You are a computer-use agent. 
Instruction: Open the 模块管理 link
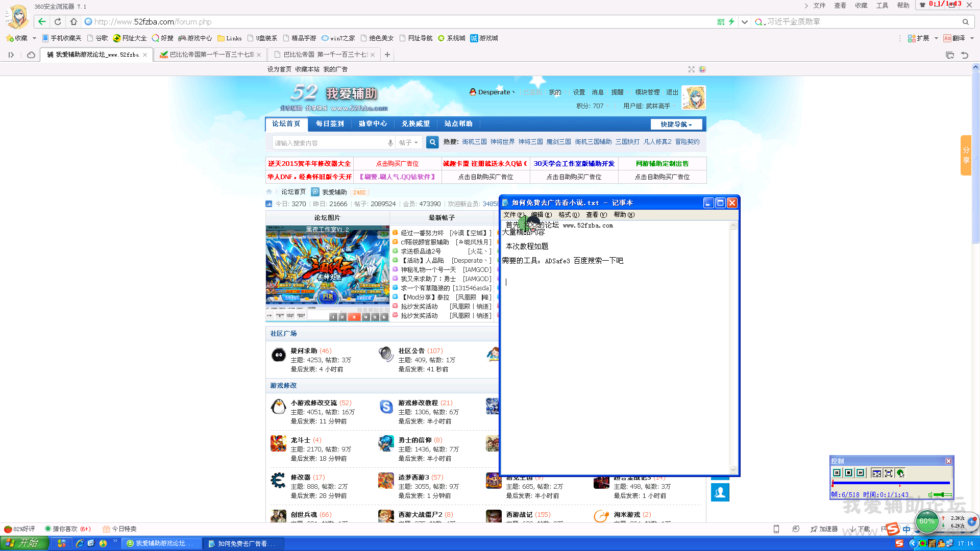tap(647, 92)
